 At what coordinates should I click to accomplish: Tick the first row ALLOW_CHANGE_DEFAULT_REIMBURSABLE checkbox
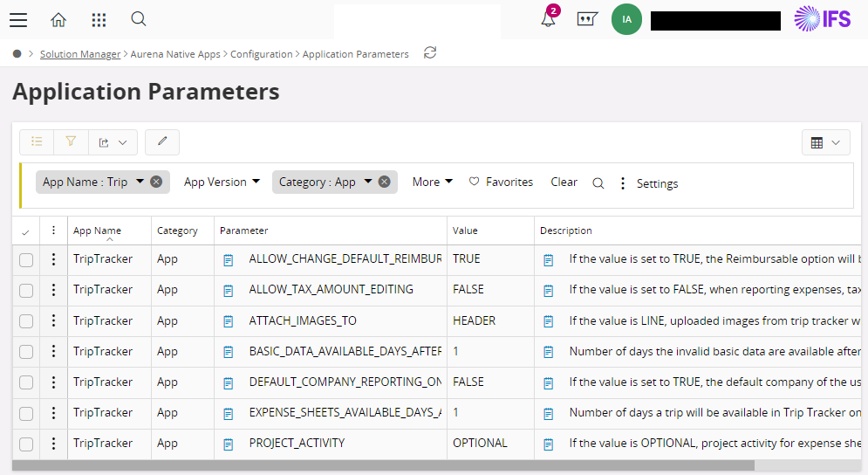click(x=26, y=259)
